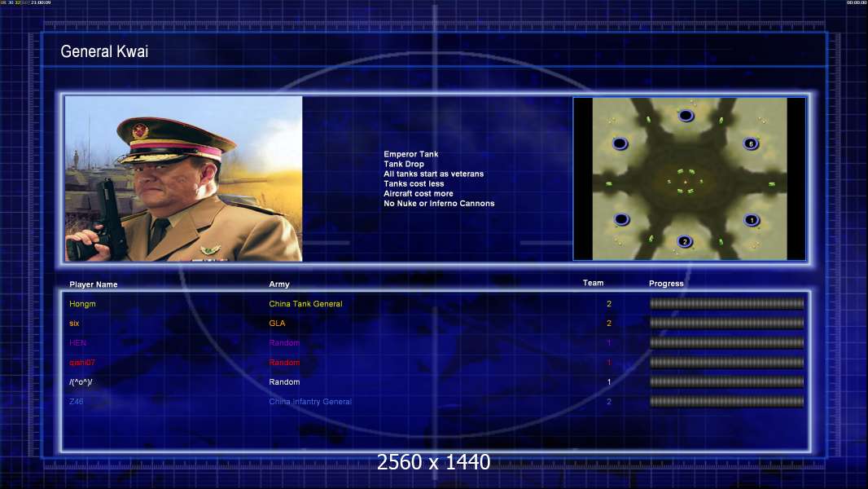Click 'All tanks start as veterans' text
The width and height of the screenshot is (868, 489).
point(433,174)
